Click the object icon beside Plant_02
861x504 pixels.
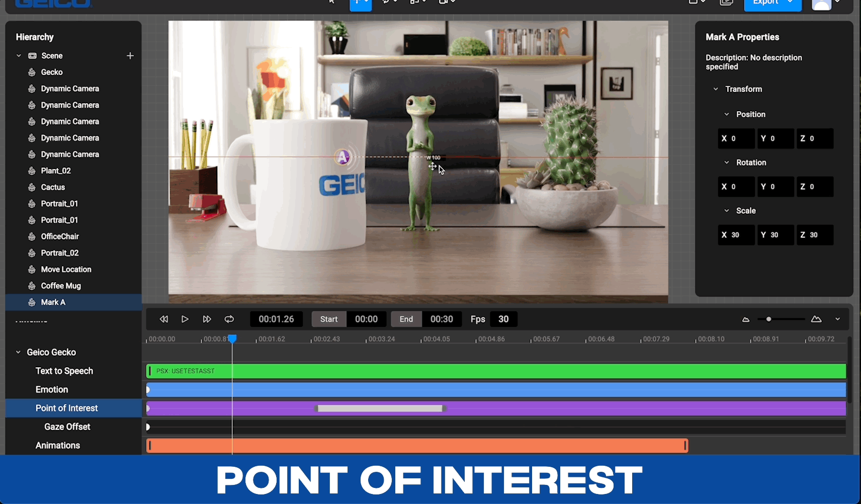click(x=32, y=171)
